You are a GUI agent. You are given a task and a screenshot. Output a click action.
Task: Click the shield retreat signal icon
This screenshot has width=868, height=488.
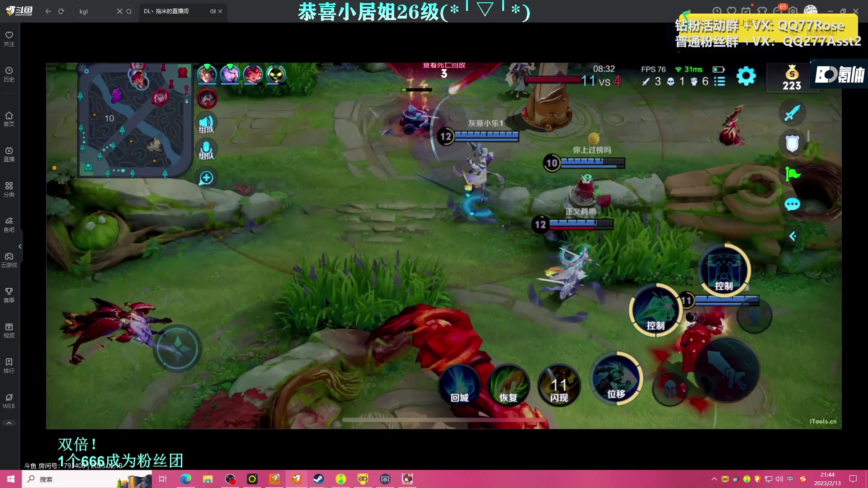pyautogui.click(x=792, y=144)
